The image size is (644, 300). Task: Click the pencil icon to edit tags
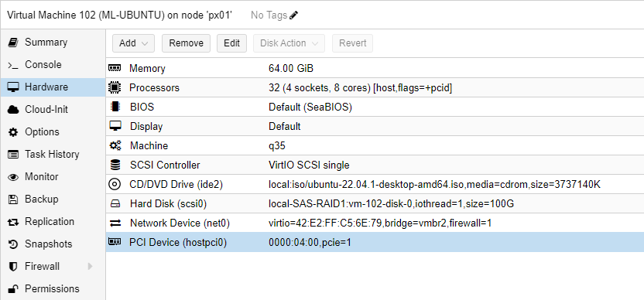(293, 15)
